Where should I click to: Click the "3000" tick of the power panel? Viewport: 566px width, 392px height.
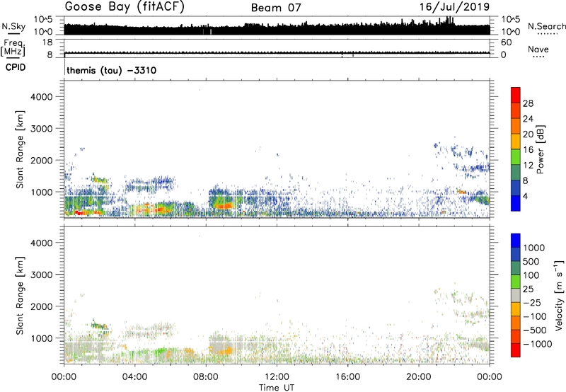42,129
